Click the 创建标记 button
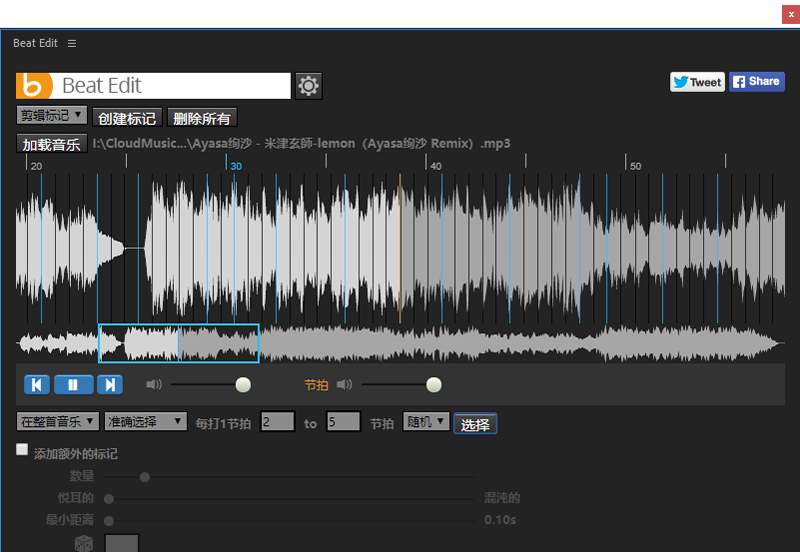The image size is (800, 552). point(127,118)
